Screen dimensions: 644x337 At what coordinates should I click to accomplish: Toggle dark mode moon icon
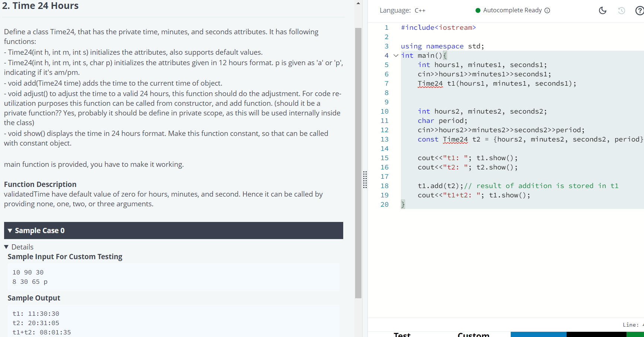[602, 10]
